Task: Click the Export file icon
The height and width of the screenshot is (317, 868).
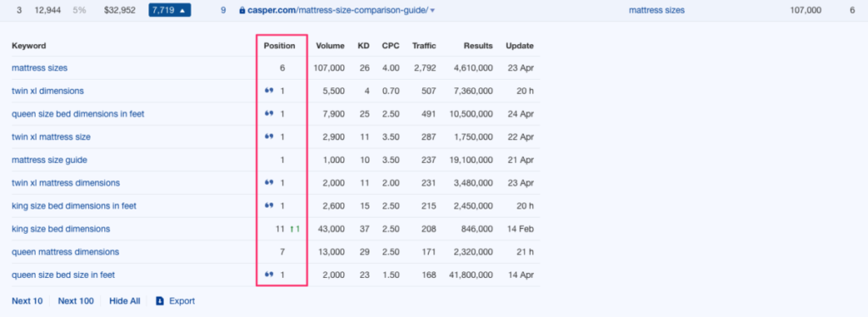Action: [x=160, y=301]
